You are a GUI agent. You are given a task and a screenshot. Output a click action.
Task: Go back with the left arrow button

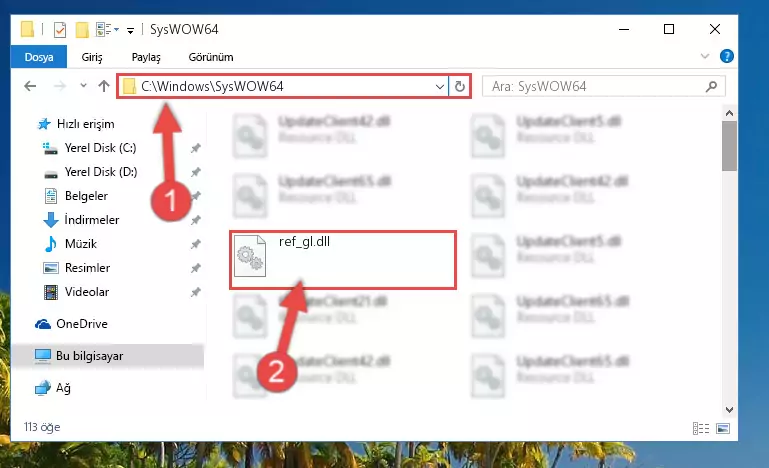tap(30, 86)
